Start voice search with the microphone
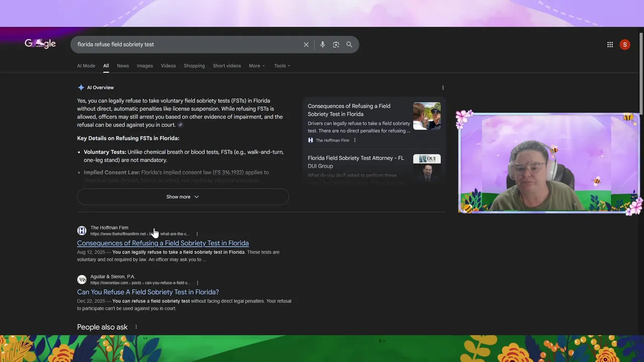Image resolution: width=644 pixels, height=362 pixels. [x=323, y=44]
